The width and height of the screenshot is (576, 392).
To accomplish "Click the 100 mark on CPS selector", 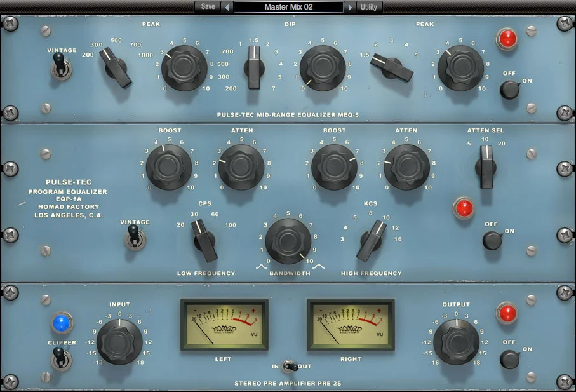I will 231,225.
